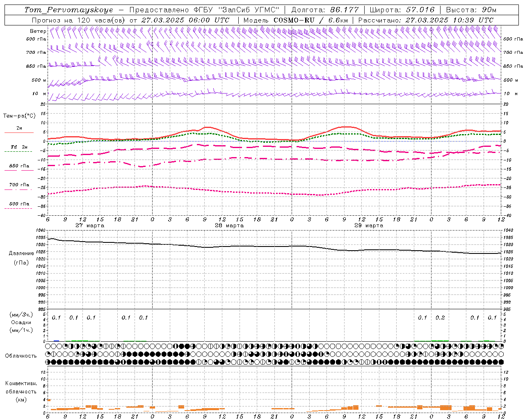Click the 'Долгота: 86.177' longitude value

click(325, 10)
